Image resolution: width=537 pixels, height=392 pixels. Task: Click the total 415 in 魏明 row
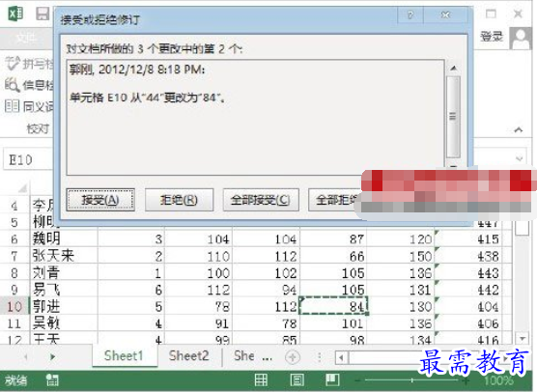468,239
